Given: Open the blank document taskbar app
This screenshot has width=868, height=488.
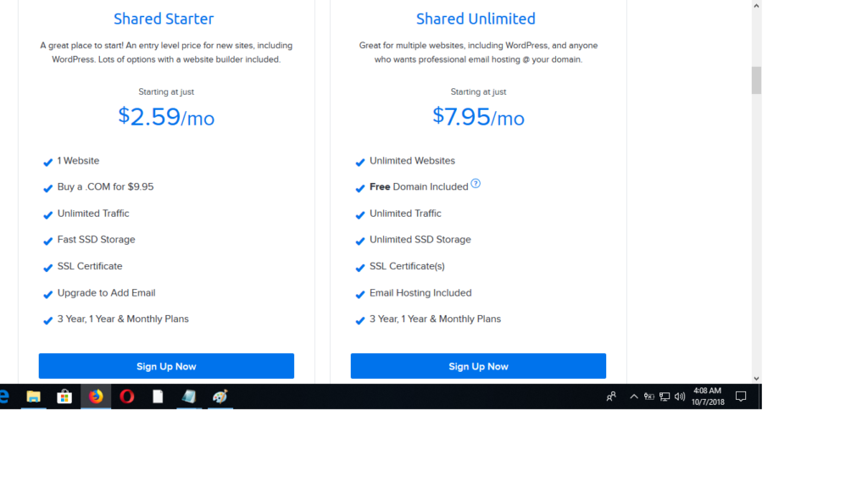Looking at the screenshot, I should [x=158, y=396].
